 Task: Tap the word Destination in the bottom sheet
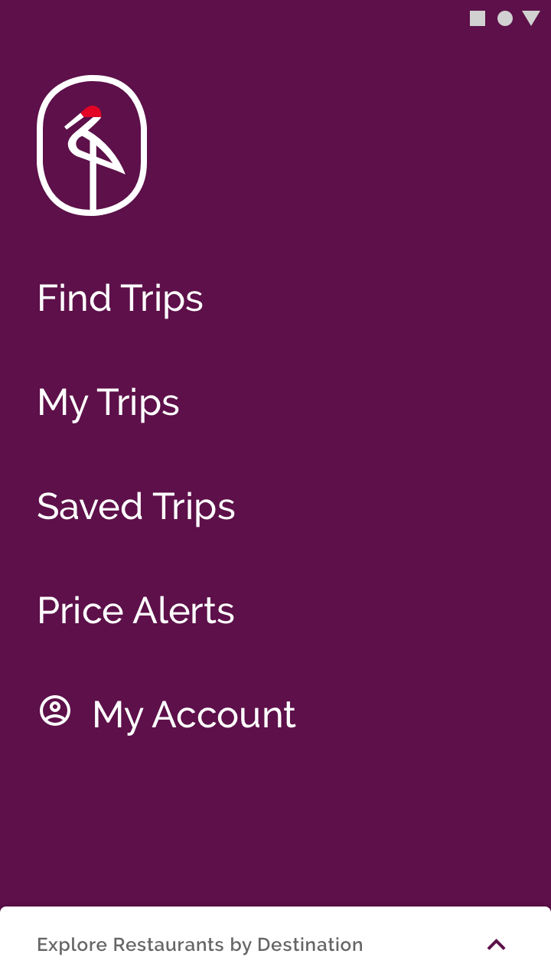310,945
